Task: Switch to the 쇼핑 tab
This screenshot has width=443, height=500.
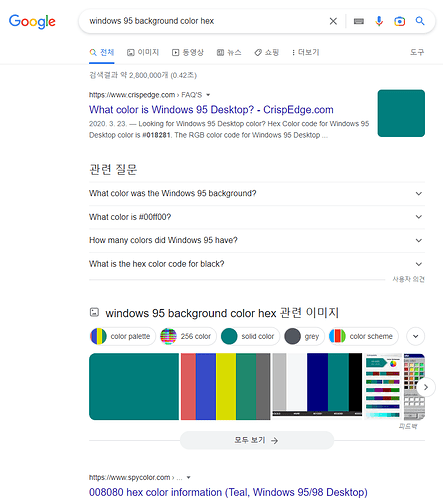Action: [x=267, y=52]
